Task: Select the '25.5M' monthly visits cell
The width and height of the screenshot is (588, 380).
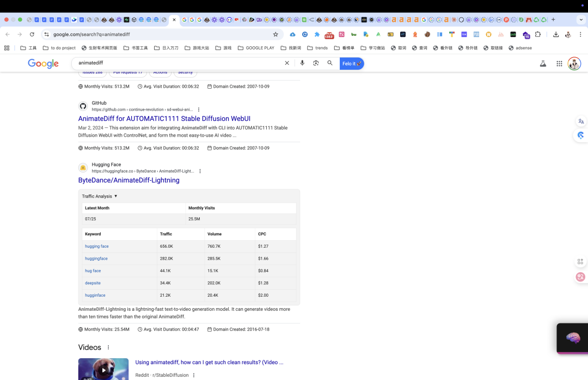Action: pyautogui.click(x=241, y=219)
